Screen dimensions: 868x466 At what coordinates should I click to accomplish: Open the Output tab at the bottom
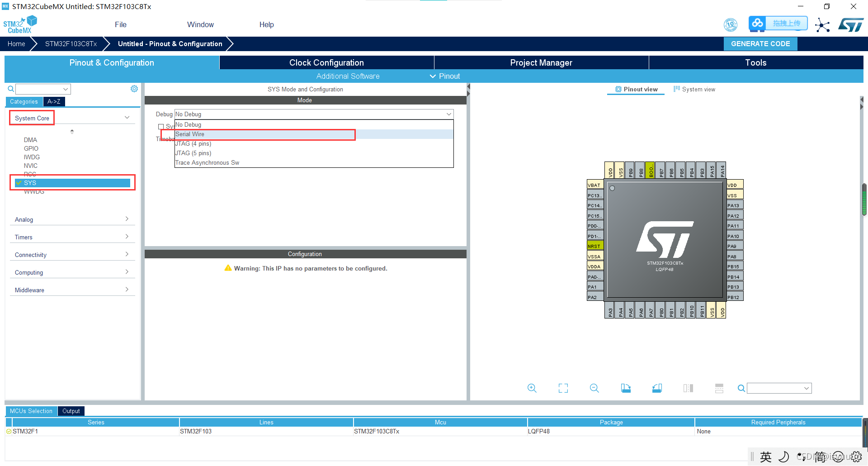pos(71,411)
